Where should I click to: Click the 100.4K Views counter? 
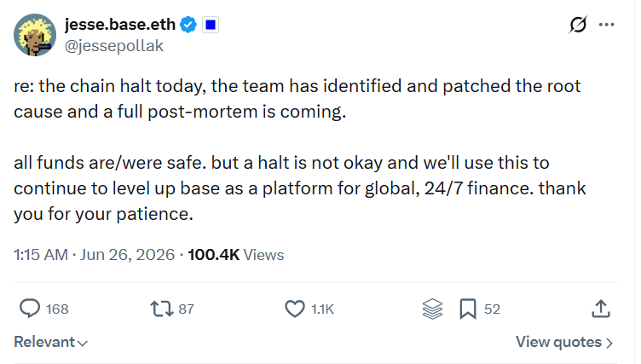click(x=236, y=255)
